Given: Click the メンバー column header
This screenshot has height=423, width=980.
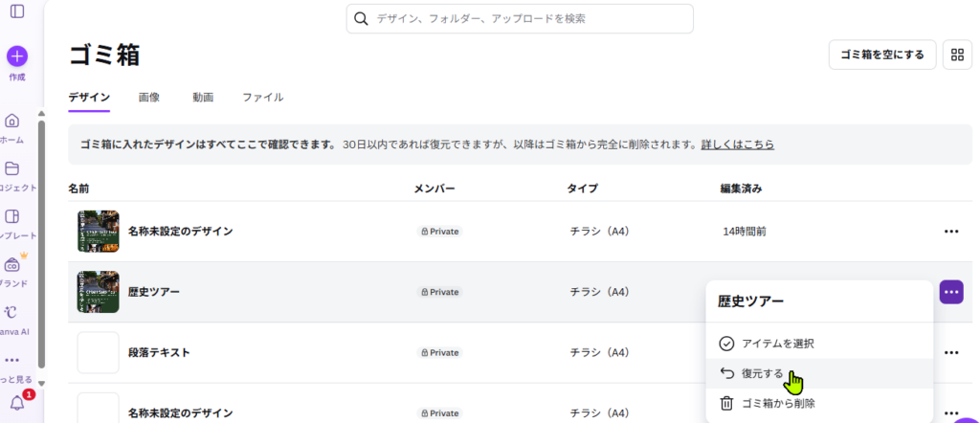Looking at the screenshot, I should tap(434, 189).
